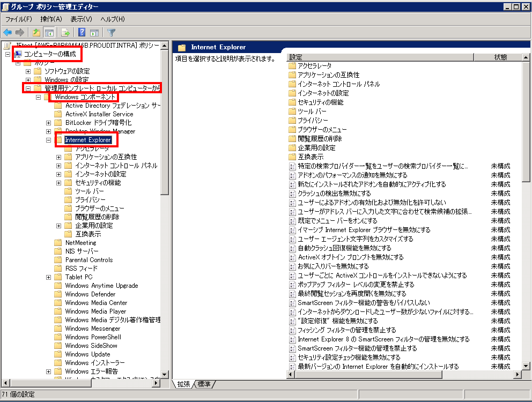Click the Back arrow toolbar icon

pyautogui.click(x=8, y=32)
